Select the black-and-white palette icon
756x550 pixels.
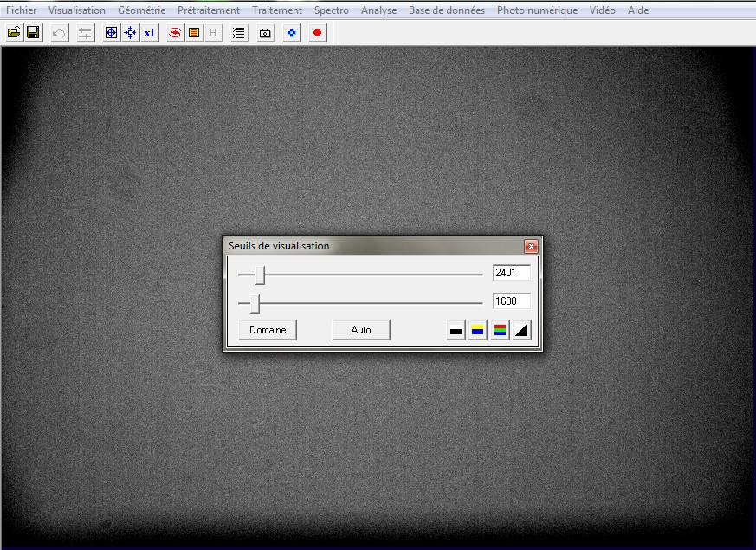click(456, 330)
